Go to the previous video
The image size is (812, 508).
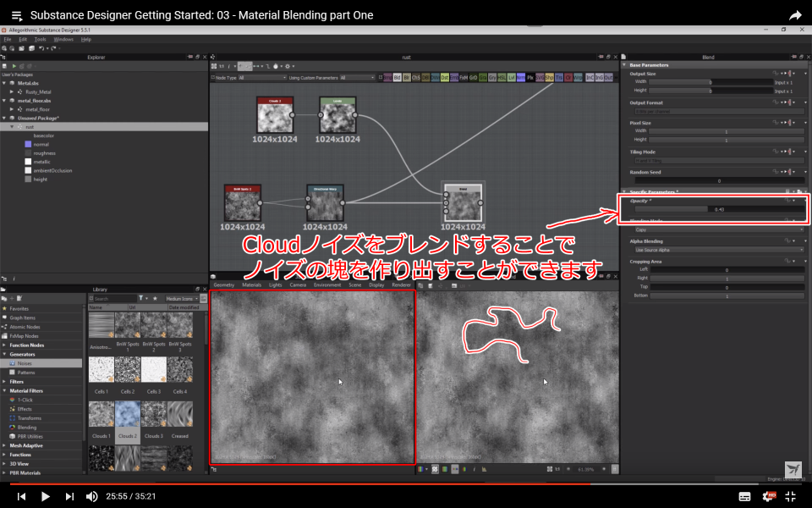pyautogui.click(x=21, y=497)
